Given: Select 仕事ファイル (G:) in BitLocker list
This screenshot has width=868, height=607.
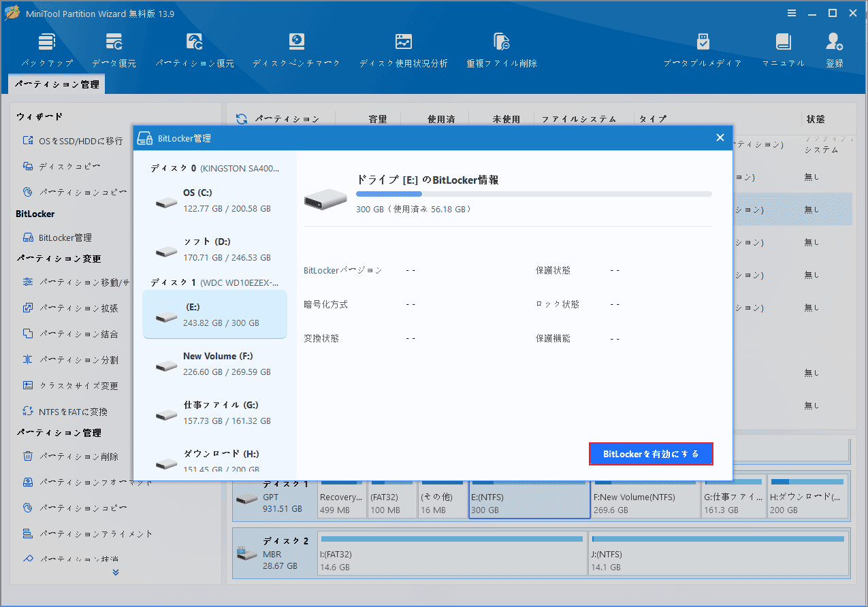Looking at the screenshot, I should coord(215,412).
